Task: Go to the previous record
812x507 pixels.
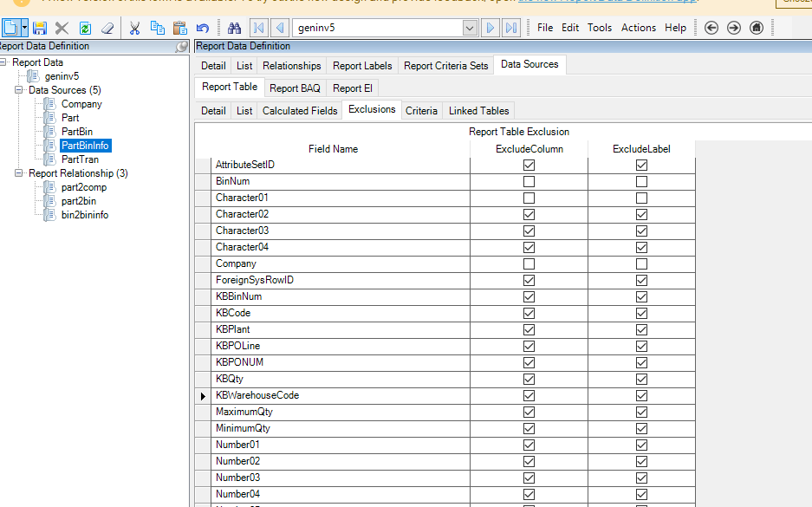Action: 280,28
